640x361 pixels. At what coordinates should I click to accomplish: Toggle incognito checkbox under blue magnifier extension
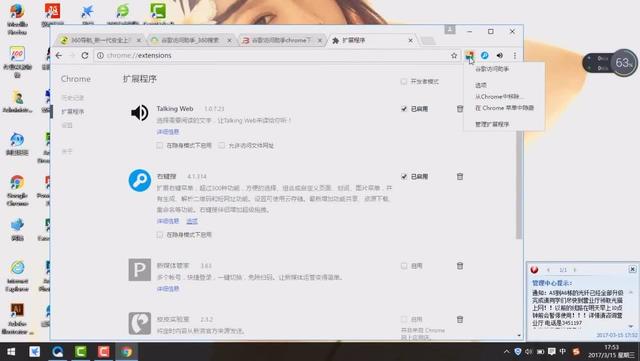click(x=160, y=235)
